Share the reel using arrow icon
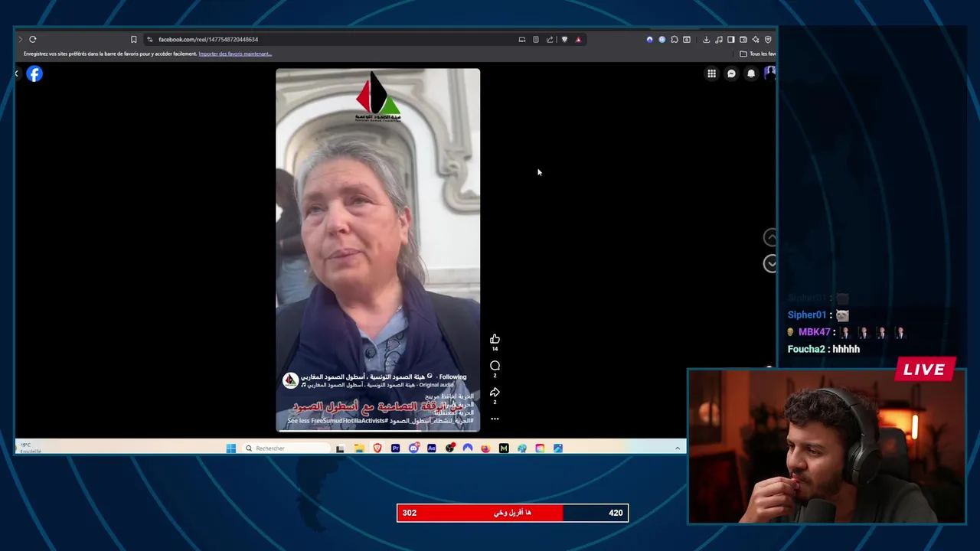The image size is (980, 551). click(x=495, y=393)
